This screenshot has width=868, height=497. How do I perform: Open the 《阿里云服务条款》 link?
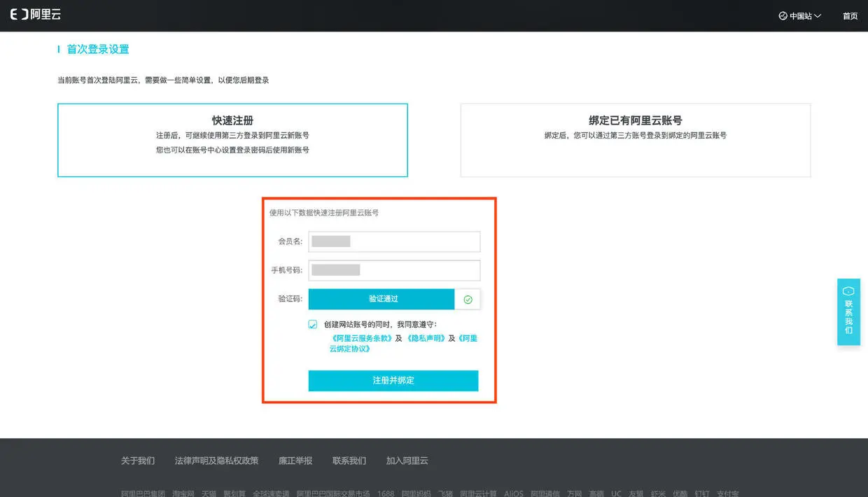pos(362,338)
